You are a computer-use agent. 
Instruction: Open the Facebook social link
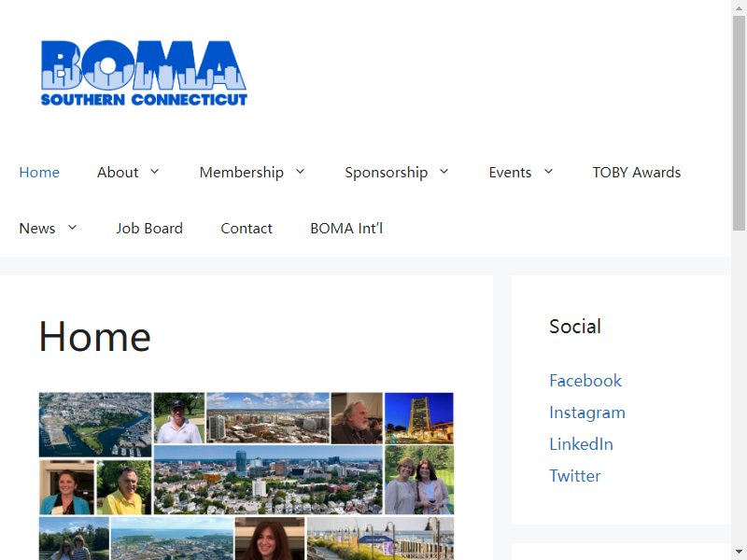pyautogui.click(x=585, y=381)
